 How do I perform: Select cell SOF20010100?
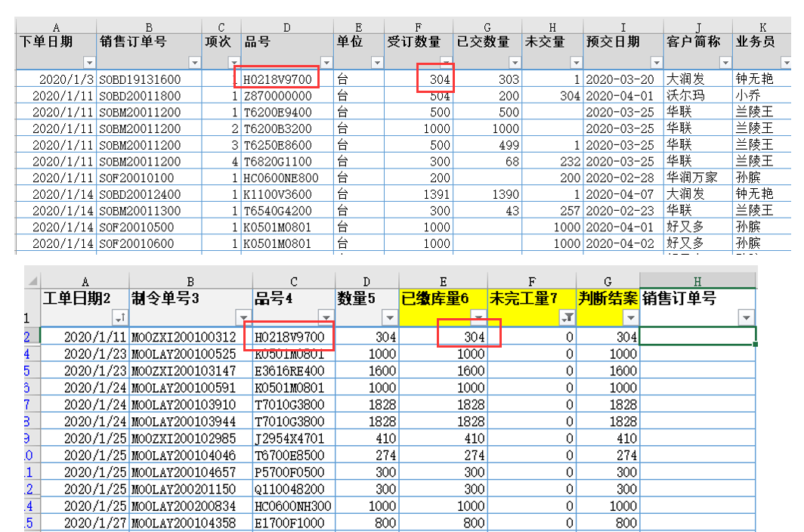point(149,178)
